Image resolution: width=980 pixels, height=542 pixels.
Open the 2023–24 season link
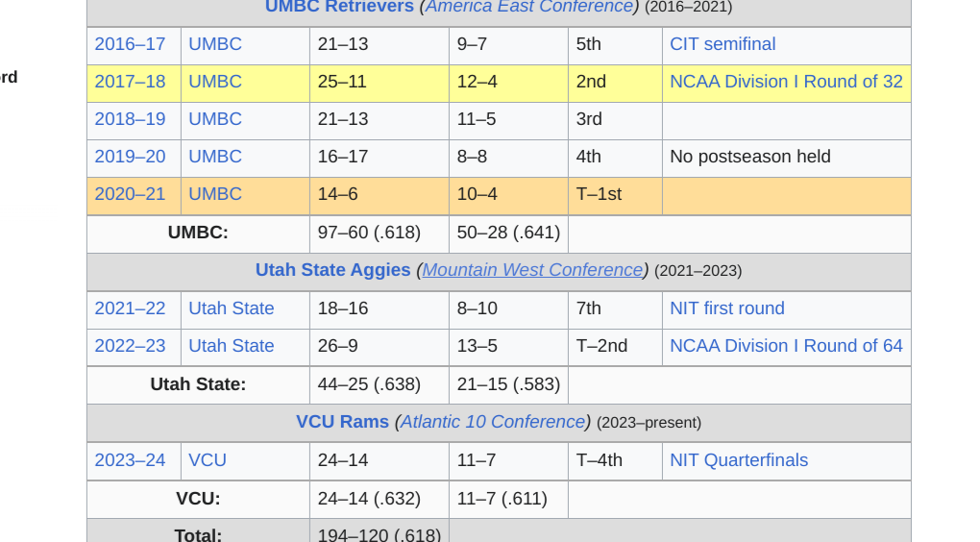pos(130,460)
